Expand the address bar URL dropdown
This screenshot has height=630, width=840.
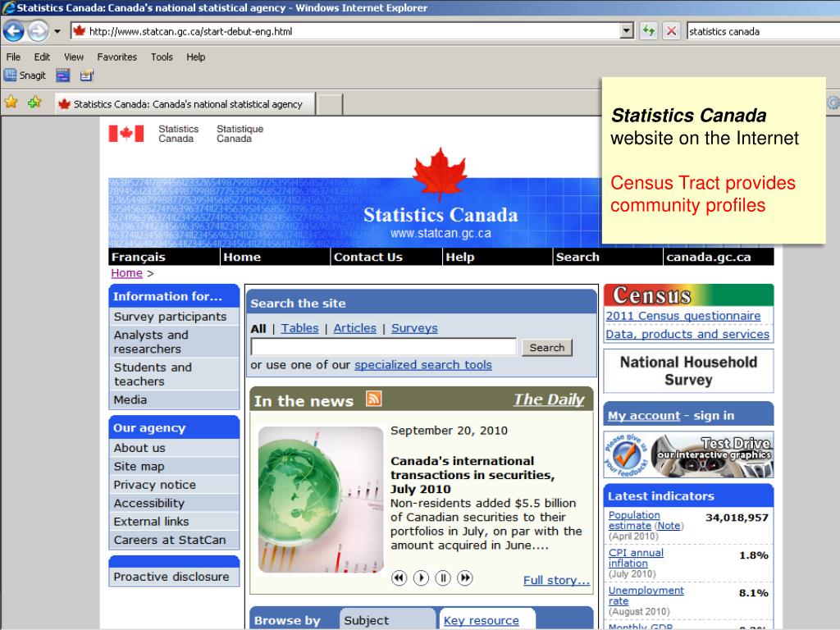(x=627, y=31)
